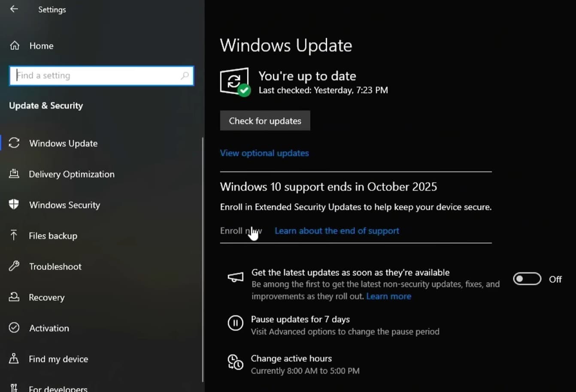Go to Recovery settings
Screen dimensions: 576x392
[x=46, y=297]
